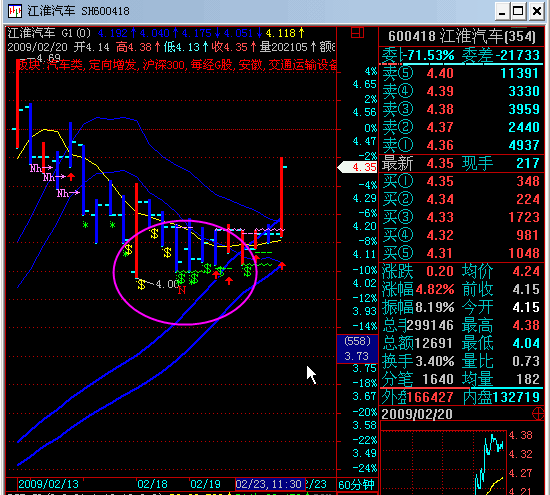Click the 2009/02/13 date label

48,484
